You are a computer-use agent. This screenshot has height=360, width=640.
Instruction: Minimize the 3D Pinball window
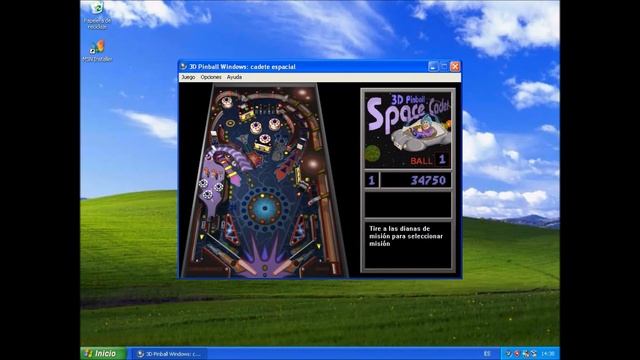[433, 67]
